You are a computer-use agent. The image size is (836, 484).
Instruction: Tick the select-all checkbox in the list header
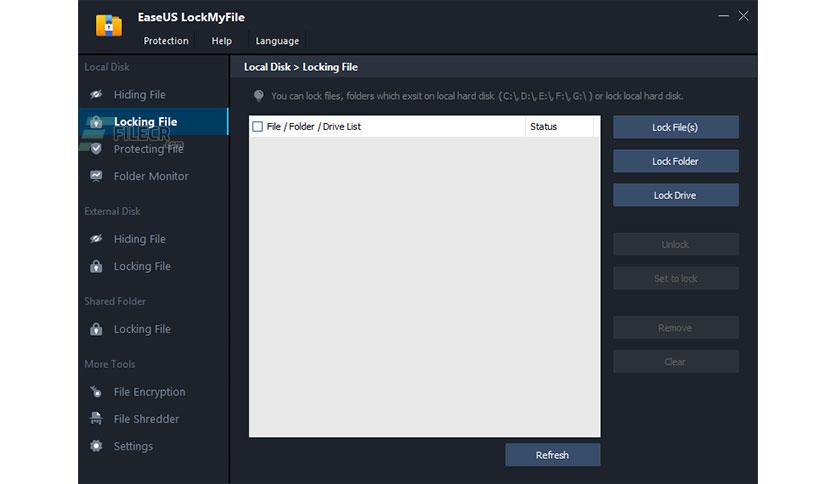258,126
